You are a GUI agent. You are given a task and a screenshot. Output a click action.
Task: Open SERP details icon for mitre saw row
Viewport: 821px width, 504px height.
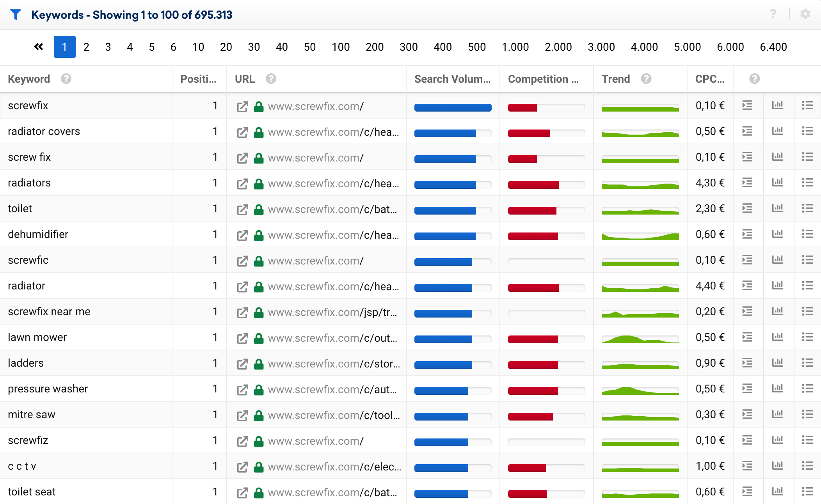coord(747,414)
